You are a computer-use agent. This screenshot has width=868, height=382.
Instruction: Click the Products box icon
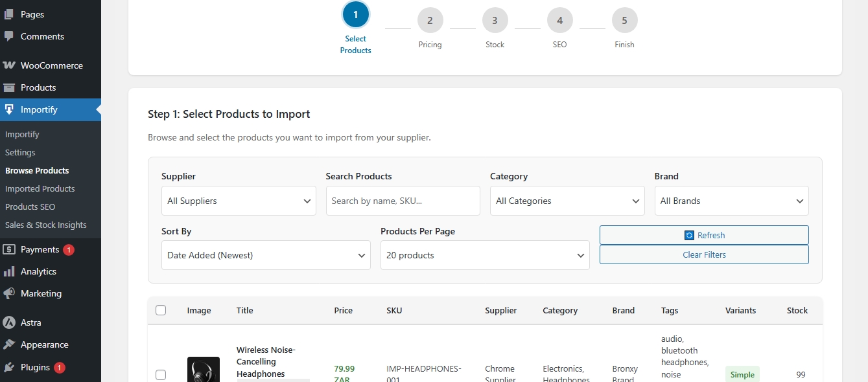click(x=9, y=87)
